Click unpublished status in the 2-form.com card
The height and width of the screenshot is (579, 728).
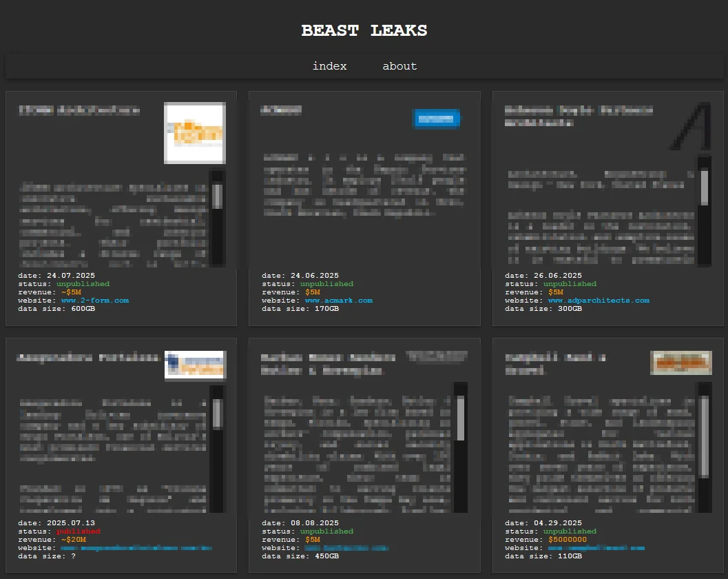83,284
